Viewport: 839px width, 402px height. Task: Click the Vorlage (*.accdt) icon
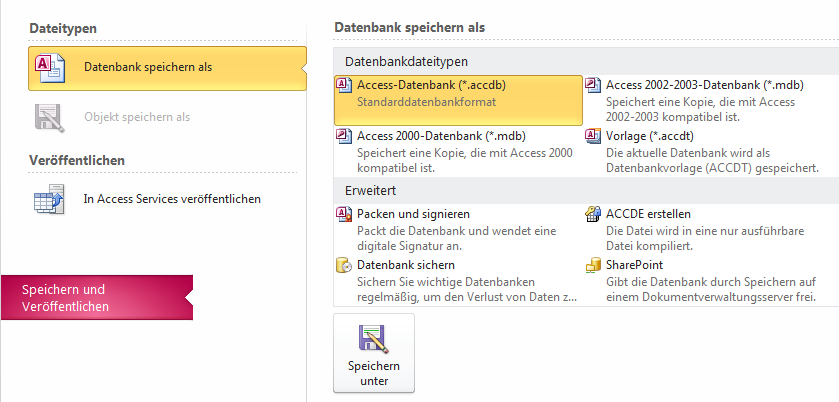click(593, 136)
